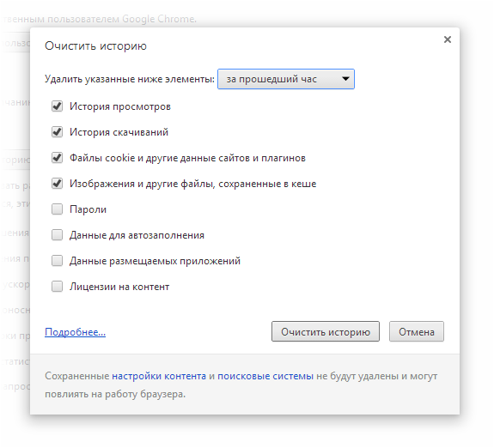Uncheck Файлы cookie и другие данные checkbox
Screen dimensions: 494x448
pyautogui.click(x=57, y=158)
